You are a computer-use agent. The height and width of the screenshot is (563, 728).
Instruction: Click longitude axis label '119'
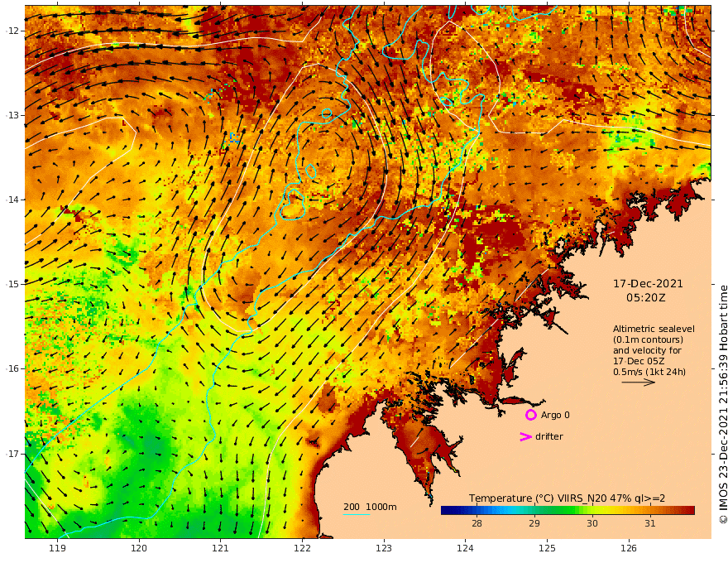click(x=57, y=548)
